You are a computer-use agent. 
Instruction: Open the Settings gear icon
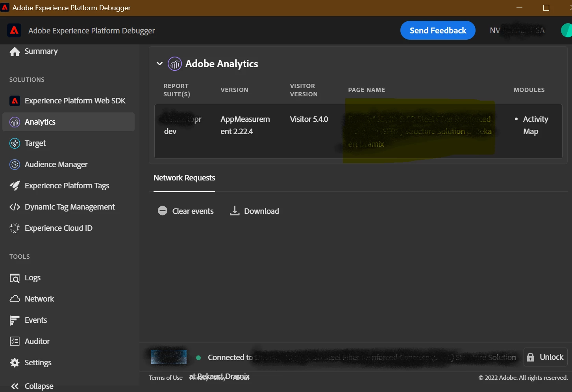15,363
